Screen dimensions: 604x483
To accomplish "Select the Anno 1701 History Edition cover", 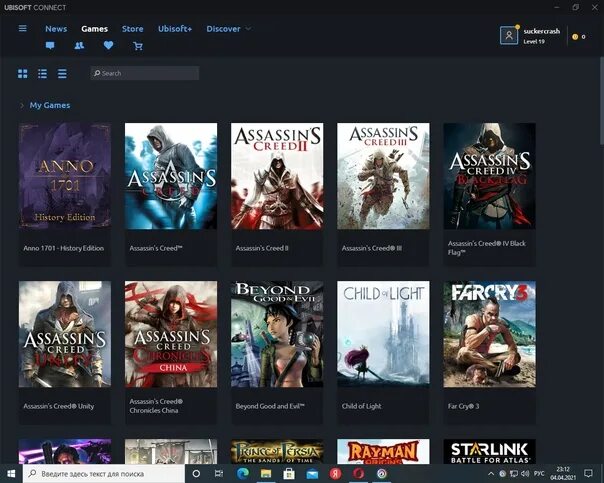I will click(65, 176).
